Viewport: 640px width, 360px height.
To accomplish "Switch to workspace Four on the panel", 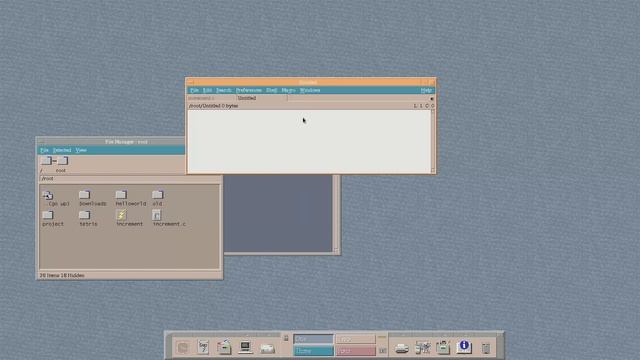I will (355, 351).
